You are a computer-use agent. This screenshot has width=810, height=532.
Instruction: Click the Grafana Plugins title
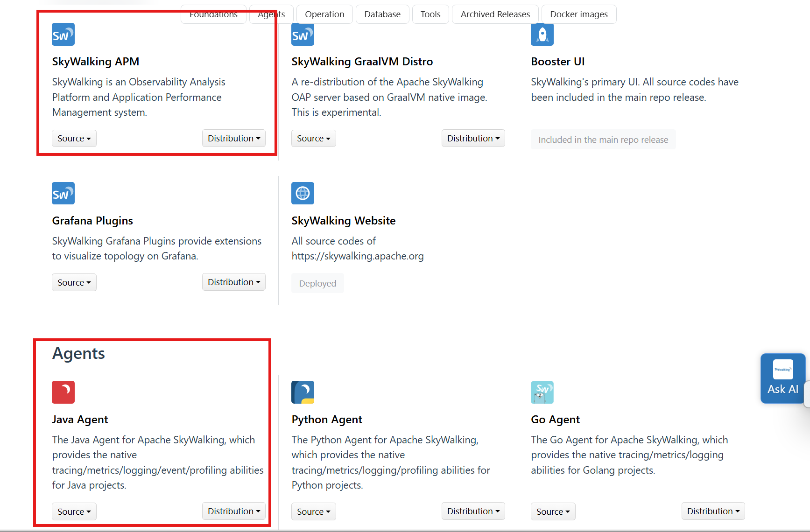coord(92,221)
